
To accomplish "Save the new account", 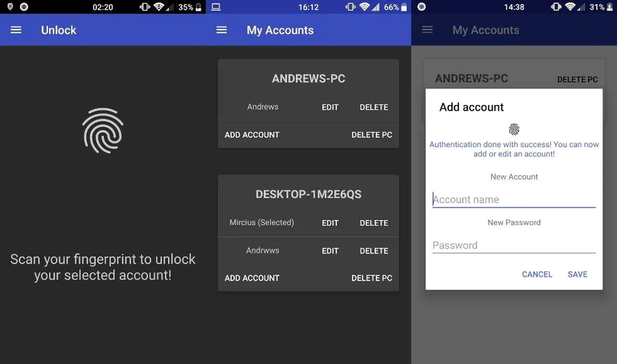I will point(577,275).
